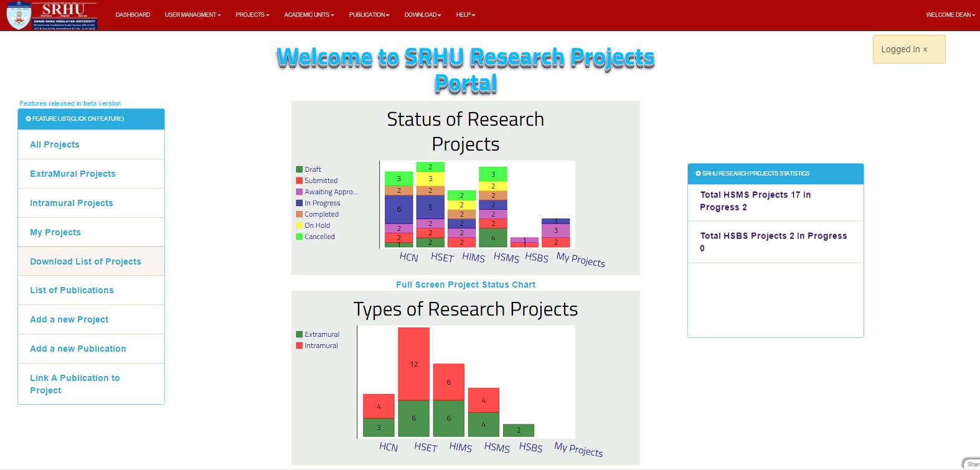Click My Projects axis label in status chart
This screenshot has width=980, height=470.
581,260
